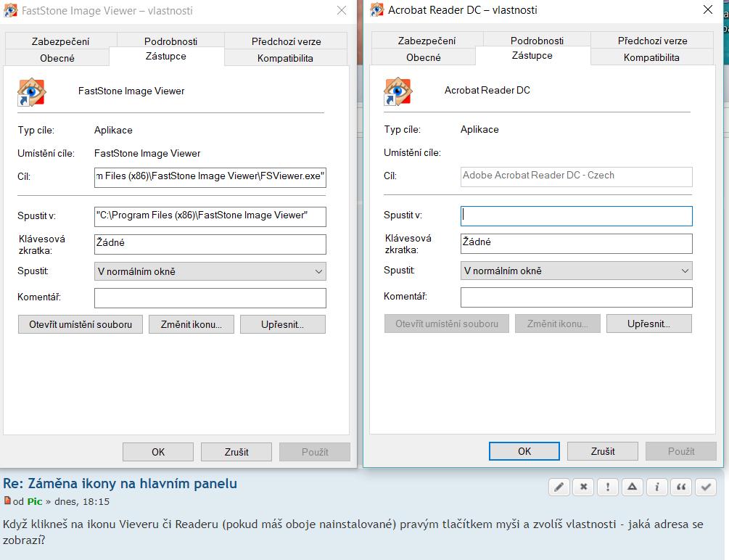Click Použít in Acrobat Reader properties dialog
This screenshot has height=560, width=729.
[681, 451]
